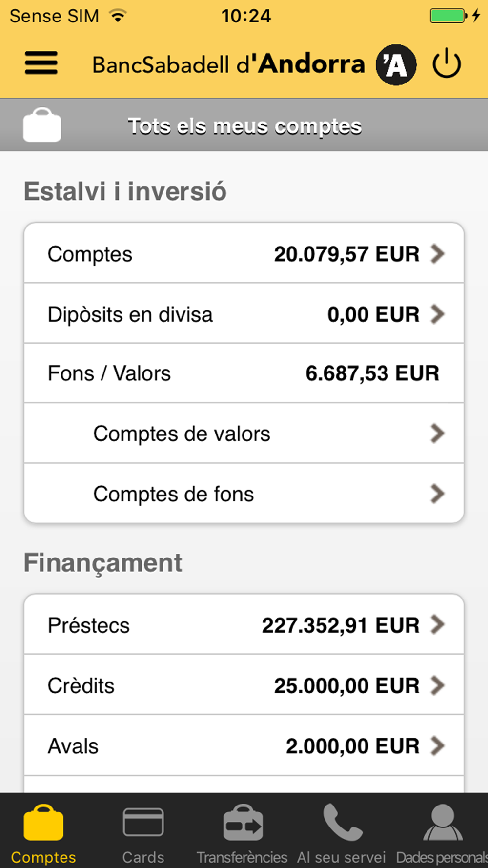Tap the Fons / Valors row
The image size is (488, 868).
click(244, 373)
